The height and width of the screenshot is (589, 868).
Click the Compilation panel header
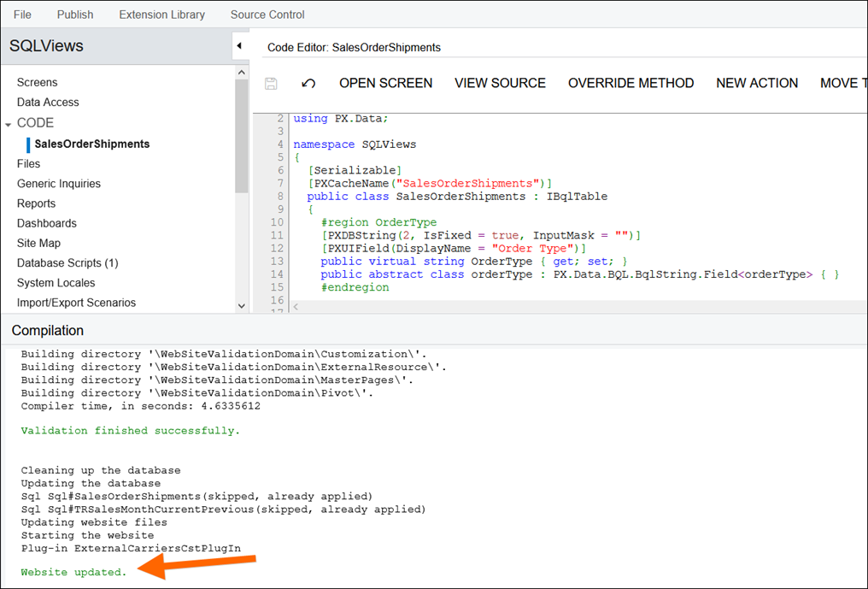coord(48,331)
